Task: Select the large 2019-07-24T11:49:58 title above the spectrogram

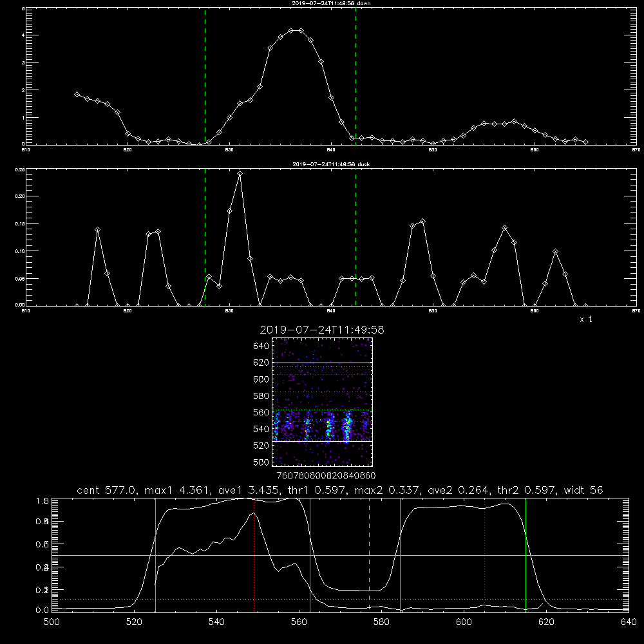Action: tap(322, 330)
